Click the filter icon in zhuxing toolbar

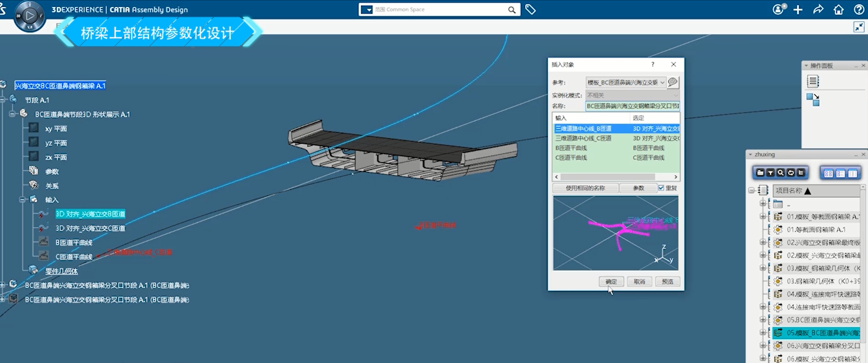[x=771, y=173]
